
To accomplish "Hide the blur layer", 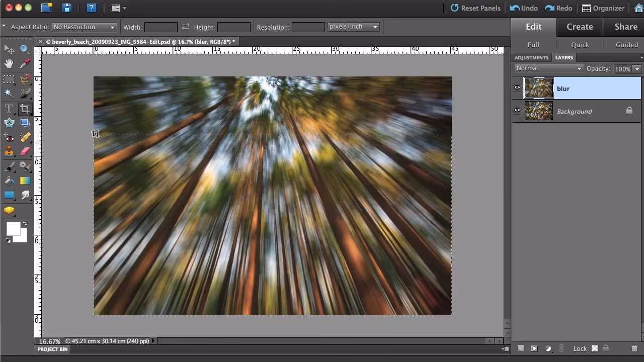I will (x=517, y=87).
